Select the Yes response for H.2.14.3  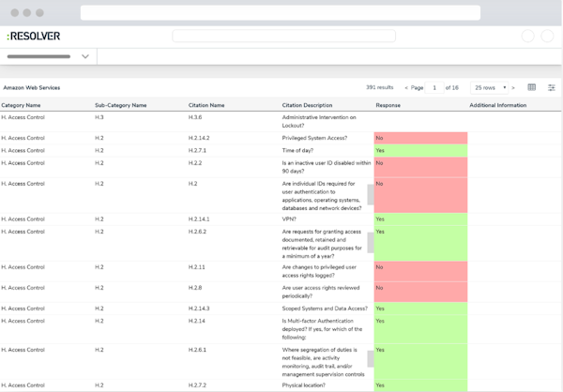coord(420,309)
